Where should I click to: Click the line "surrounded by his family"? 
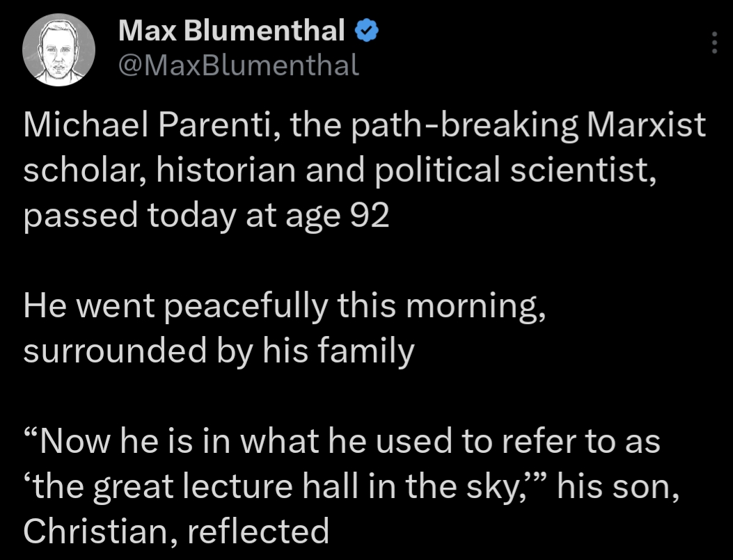click(219, 352)
